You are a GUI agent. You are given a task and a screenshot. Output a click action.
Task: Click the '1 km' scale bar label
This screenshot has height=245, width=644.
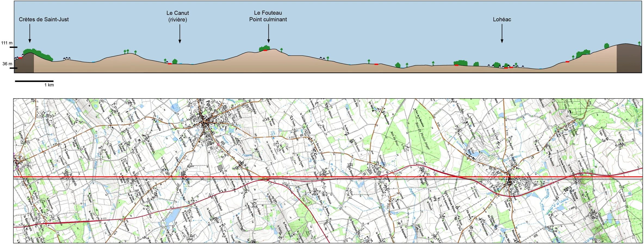point(49,85)
